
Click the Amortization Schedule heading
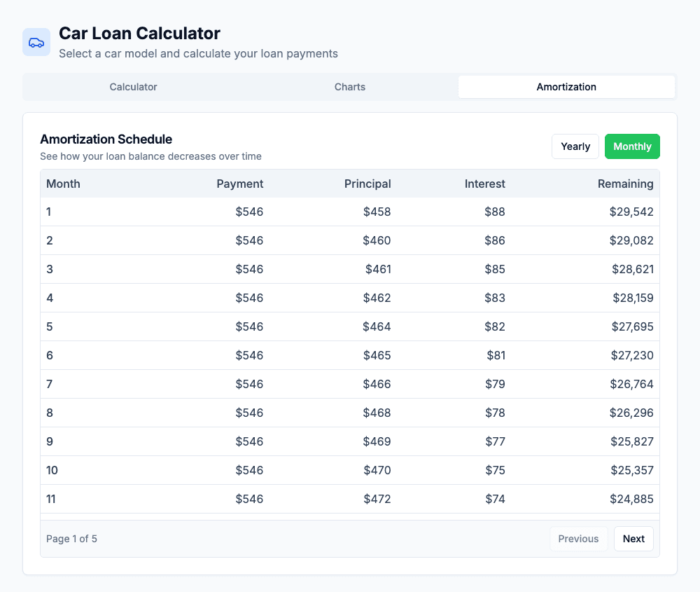click(x=106, y=139)
